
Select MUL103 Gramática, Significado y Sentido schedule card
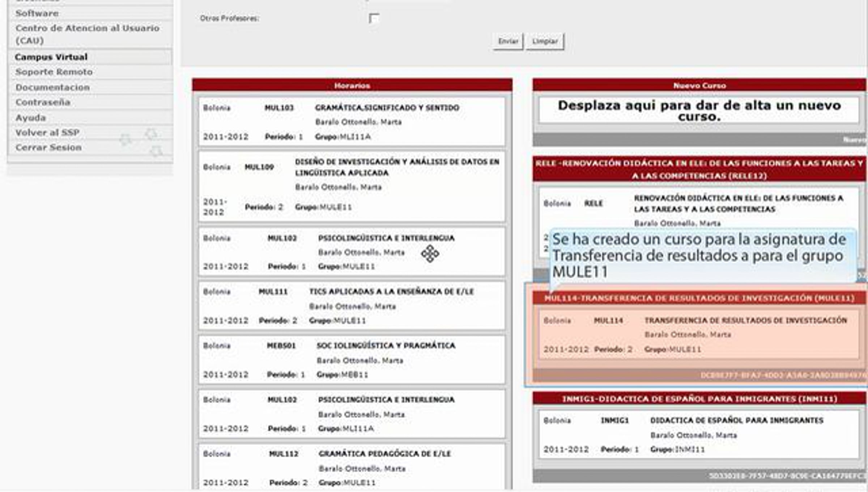point(352,121)
